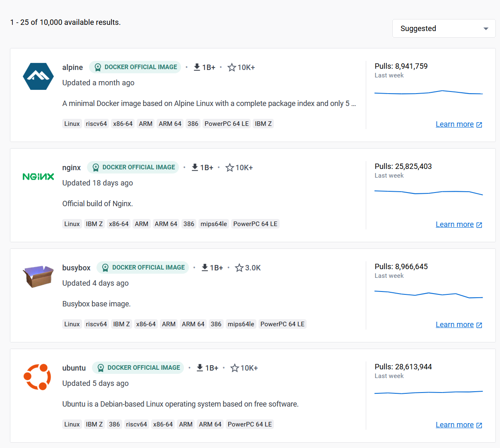500x448 pixels.
Task: Click ubuntu pulls trend chart
Action: [429, 392]
